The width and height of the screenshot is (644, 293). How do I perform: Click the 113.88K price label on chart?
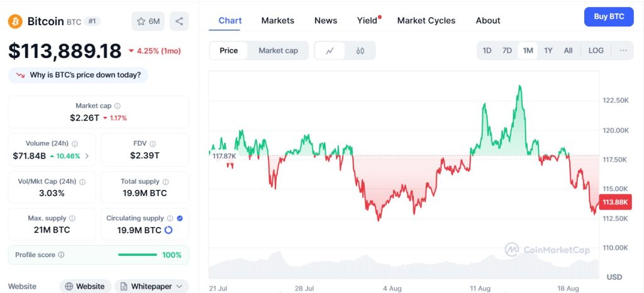[x=613, y=202]
